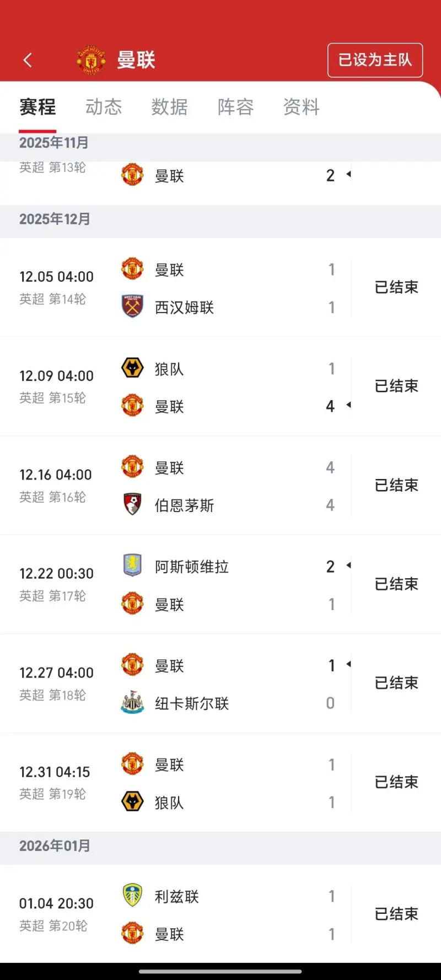Tap the 2025年12月 month header

(55, 219)
